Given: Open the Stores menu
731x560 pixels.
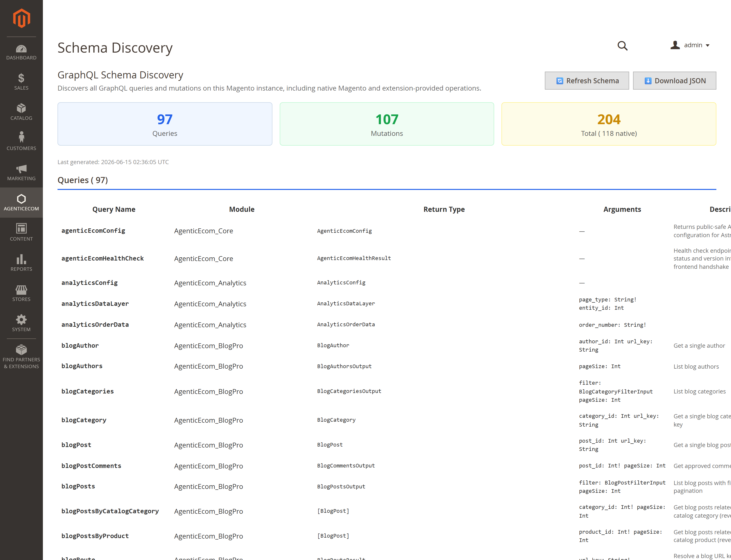Looking at the screenshot, I should [21, 293].
